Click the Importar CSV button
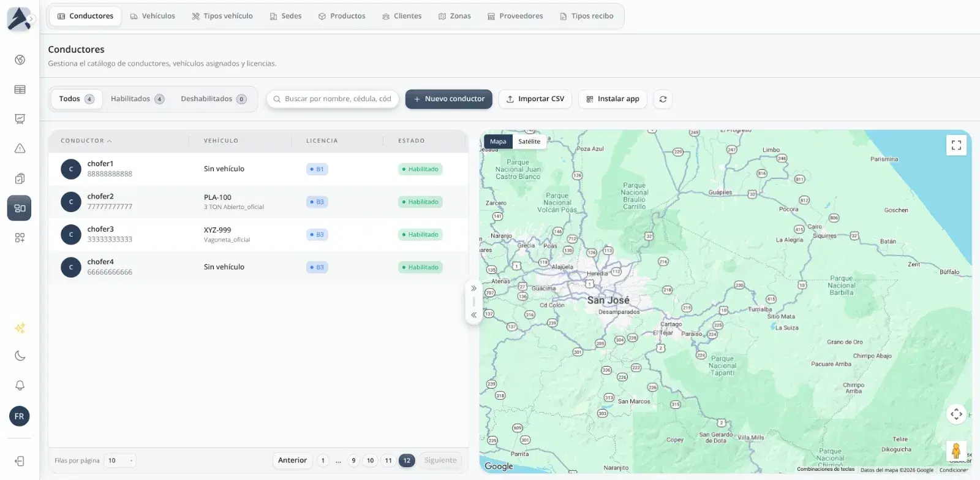Image resolution: width=980 pixels, height=480 pixels. (535, 99)
